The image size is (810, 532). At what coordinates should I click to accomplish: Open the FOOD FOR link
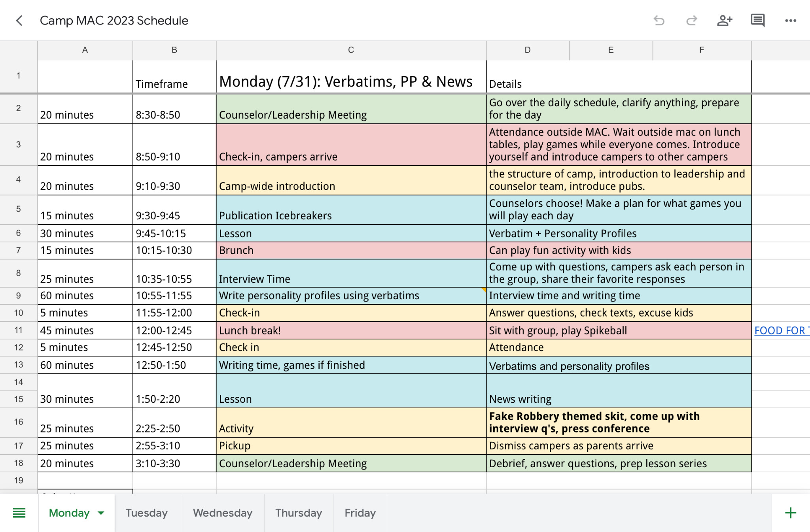(x=782, y=330)
